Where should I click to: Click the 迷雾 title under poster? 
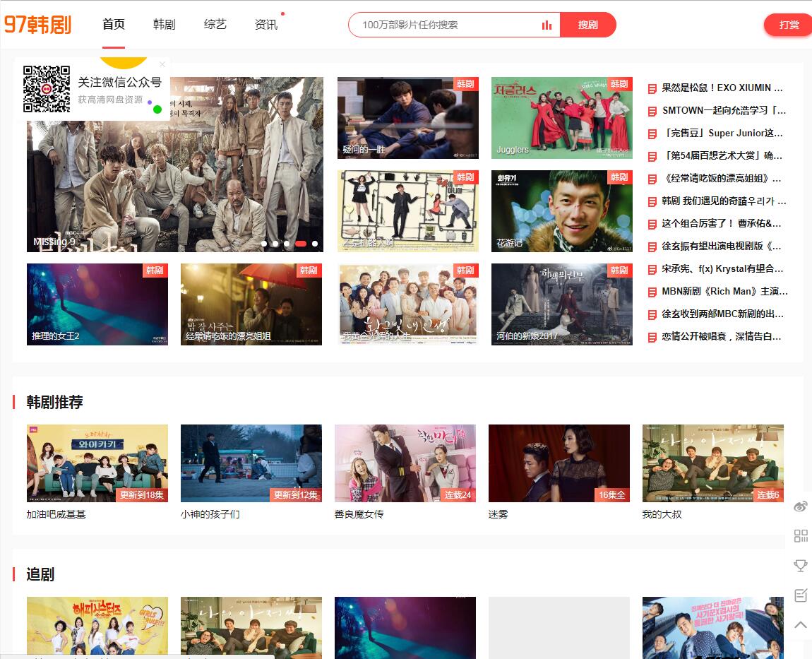click(498, 514)
